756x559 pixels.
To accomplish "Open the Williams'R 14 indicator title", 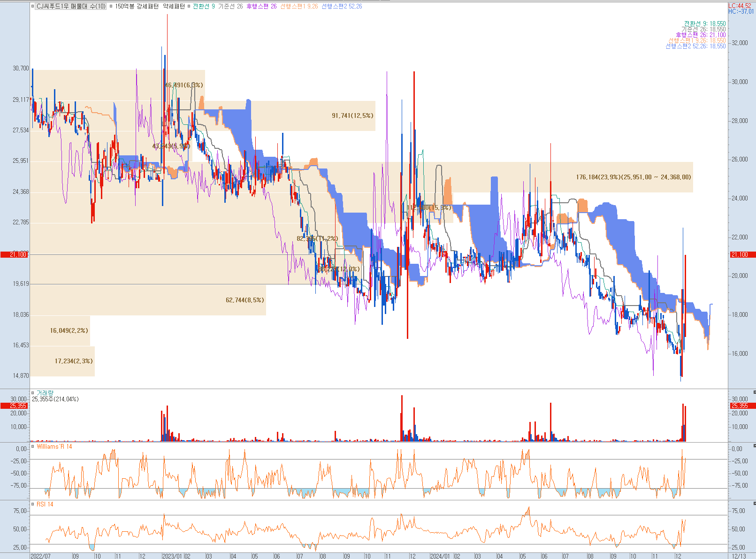I will [54, 446].
